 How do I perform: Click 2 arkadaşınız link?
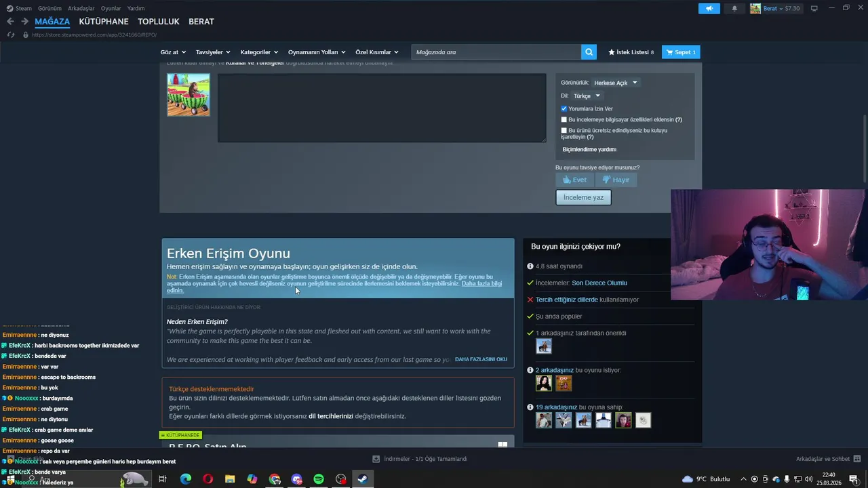(x=555, y=370)
